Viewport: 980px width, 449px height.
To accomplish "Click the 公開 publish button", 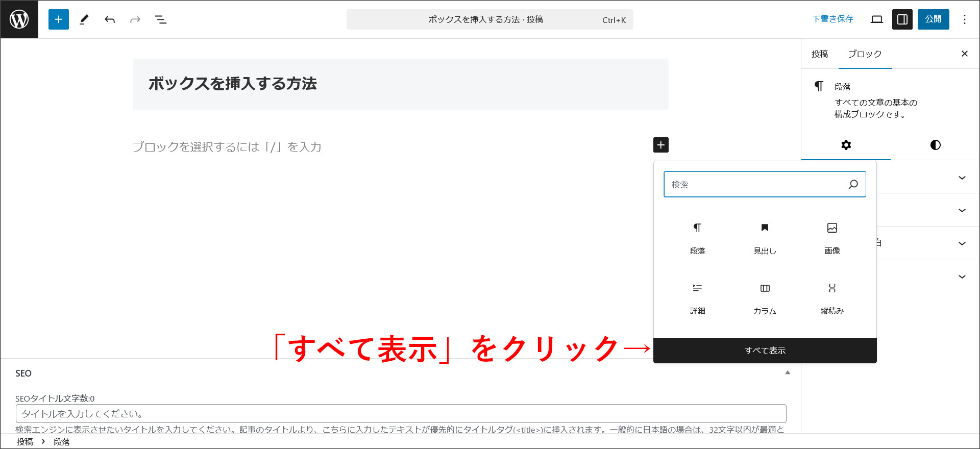I will point(933,19).
